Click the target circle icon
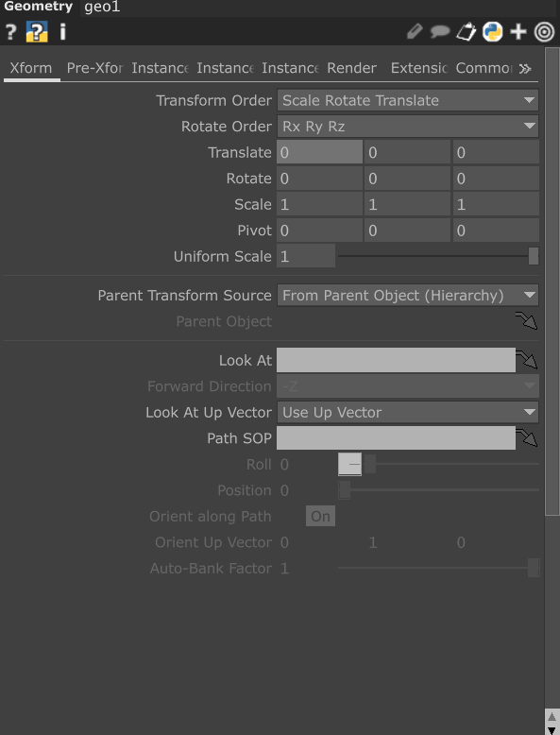560x735 pixels. pos(544,32)
